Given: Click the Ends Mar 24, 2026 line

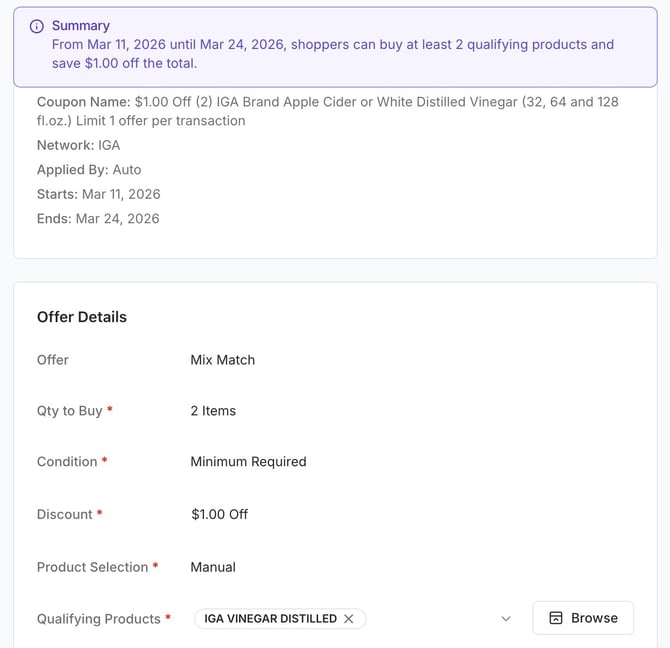Looking at the screenshot, I should click(x=98, y=219).
